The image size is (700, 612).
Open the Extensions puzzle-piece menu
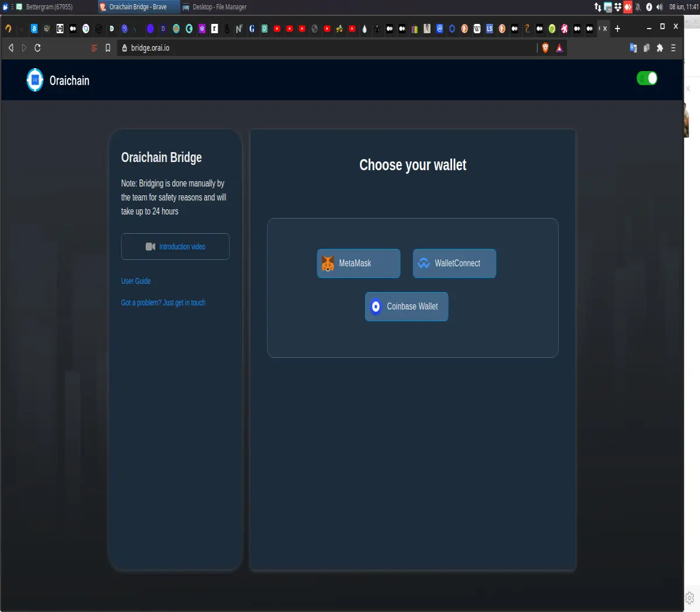pos(660,48)
